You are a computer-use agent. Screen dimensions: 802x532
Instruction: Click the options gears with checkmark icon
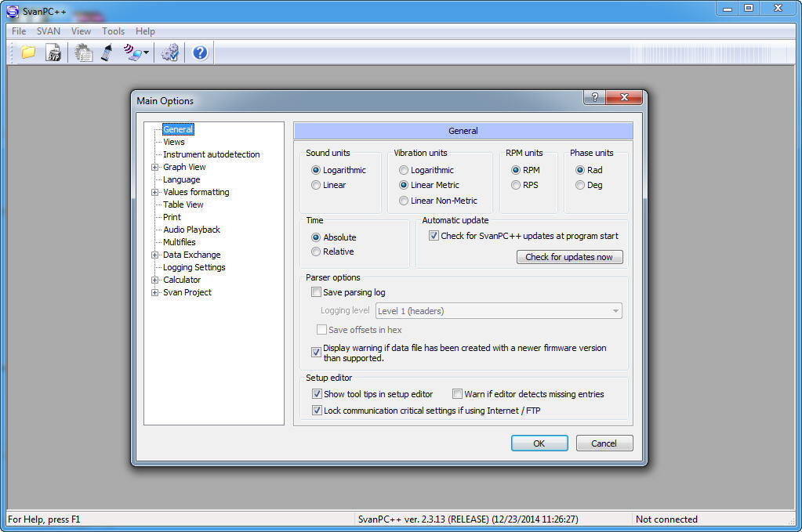(170, 52)
